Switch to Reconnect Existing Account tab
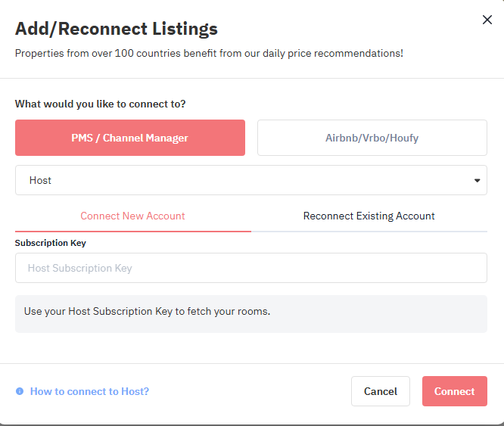This screenshot has height=426, width=504. pos(369,216)
